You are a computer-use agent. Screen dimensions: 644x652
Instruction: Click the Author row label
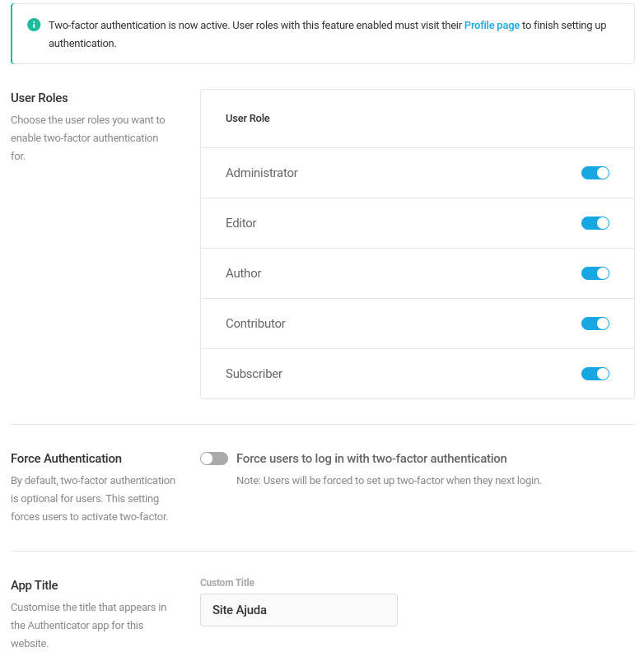tap(244, 273)
